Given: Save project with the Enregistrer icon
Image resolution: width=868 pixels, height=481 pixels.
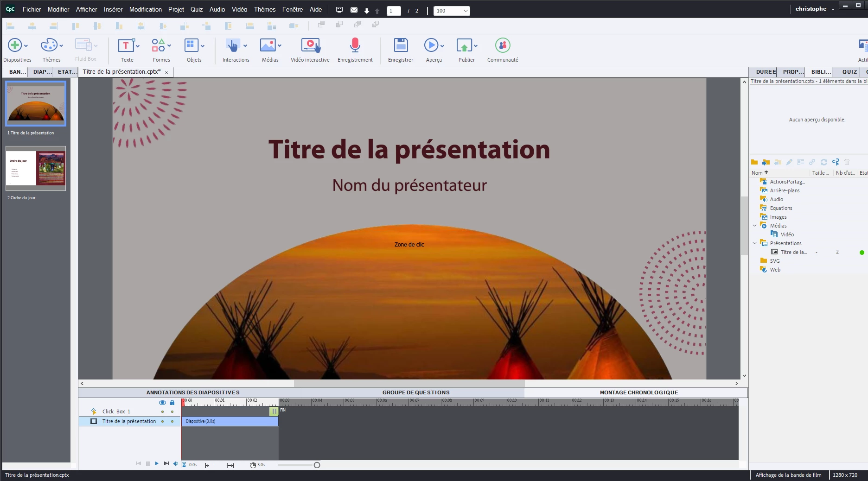Looking at the screenshot, I should tap(401, 45).
